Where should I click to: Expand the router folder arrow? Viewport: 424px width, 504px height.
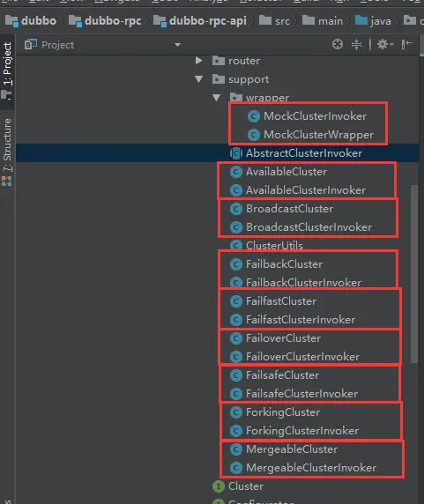(198, 61)
